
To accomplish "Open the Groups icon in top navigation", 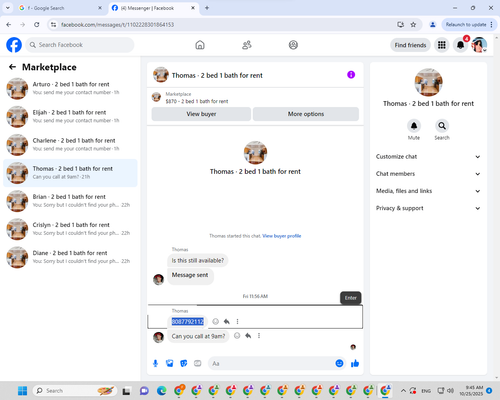I will (x=293, y=45).
